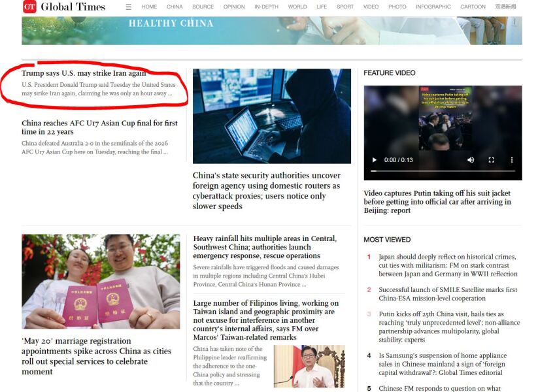This screenshot has height=392, width=538.
Task: Click the 0:00 / 0:13 video time display
Action: click(x=398, y=160)
